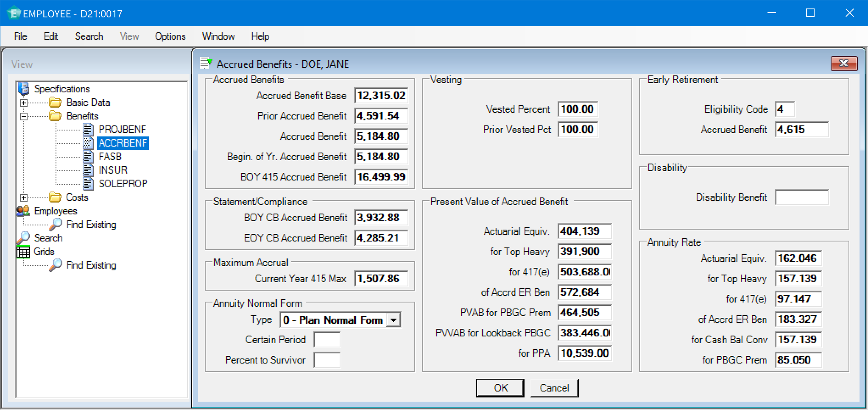Click Annuity Rate Actuarial Equiv. field 162.046
This screenshot has height=411, width=868.
point(798,258)
